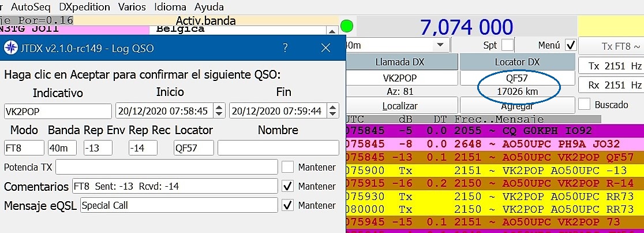644x233 pixels.
Task: Click the Inicio date-time stepper arrows
Action: pos(220,111)
